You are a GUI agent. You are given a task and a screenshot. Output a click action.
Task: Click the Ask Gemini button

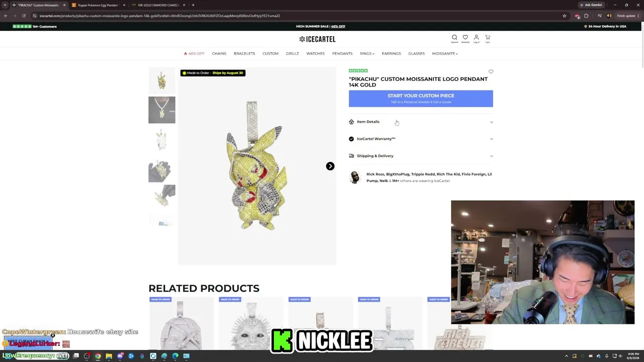591,5
